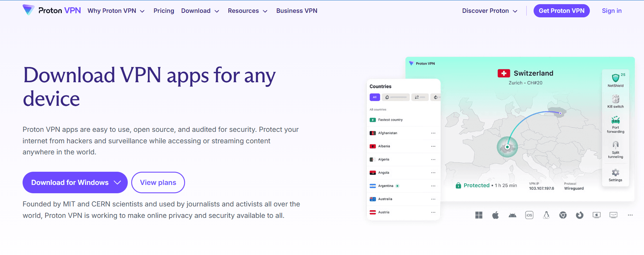
Task: Go to the Pricing page
Action: click(x=164, y=11)
